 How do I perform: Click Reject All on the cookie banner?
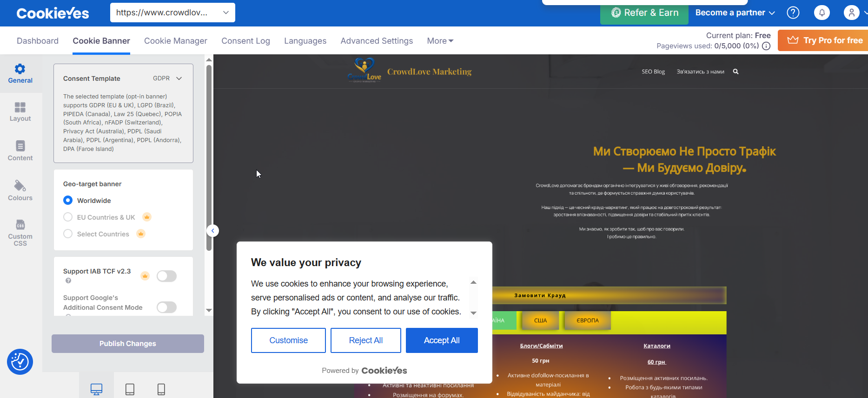(x=366, y=340)
